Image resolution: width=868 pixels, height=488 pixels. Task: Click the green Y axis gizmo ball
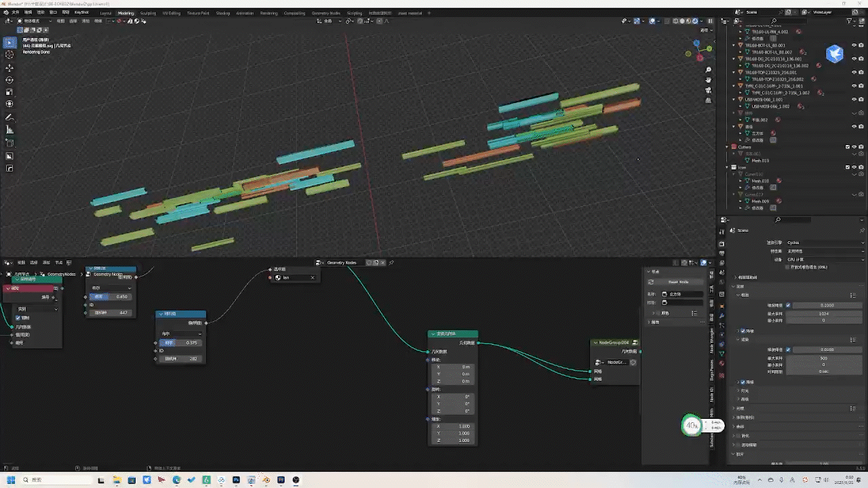pos(709,49)
